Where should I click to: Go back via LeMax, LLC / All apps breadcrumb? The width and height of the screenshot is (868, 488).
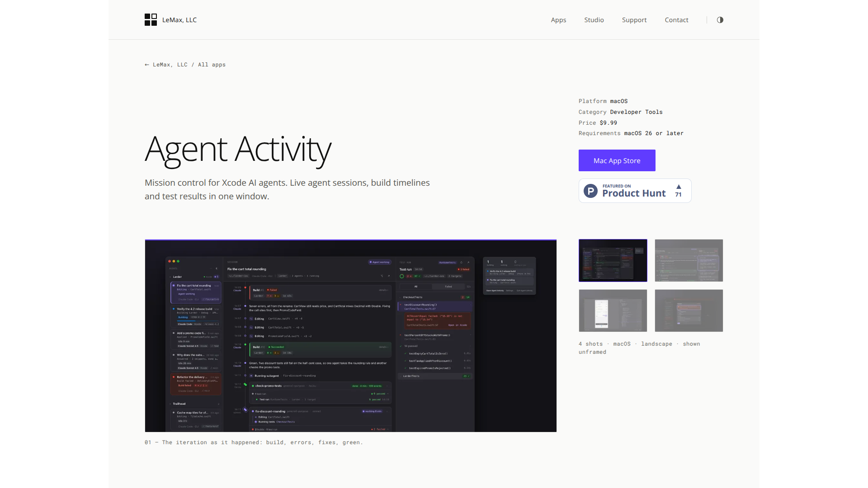[185, 65]
